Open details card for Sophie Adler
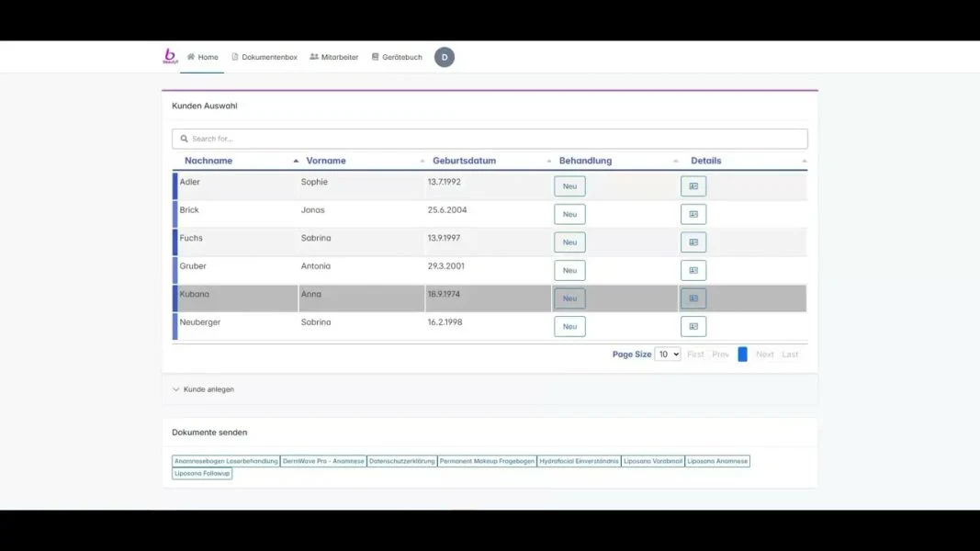The image size is (980, 551). point(693,186)
